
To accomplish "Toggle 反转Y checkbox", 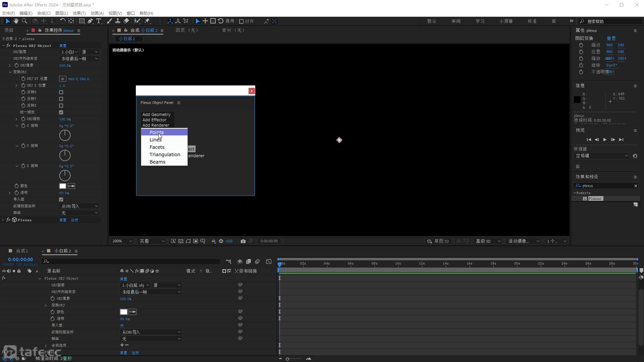I will pos(61,99).
